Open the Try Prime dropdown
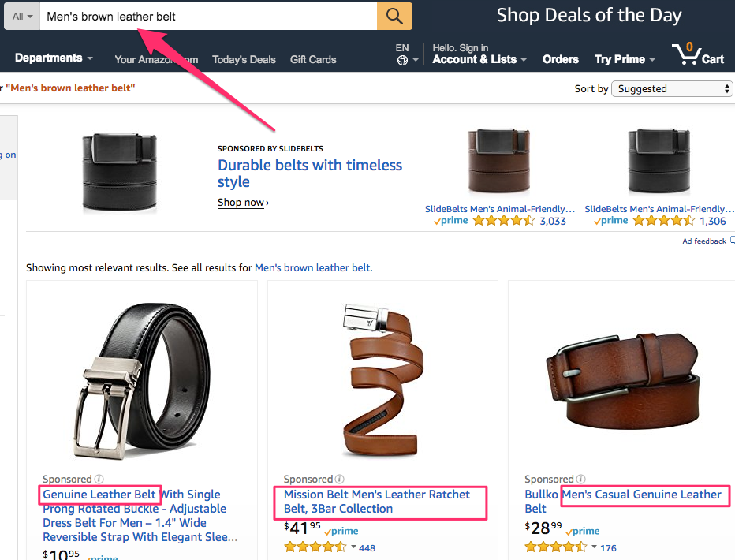 point(625,59)
